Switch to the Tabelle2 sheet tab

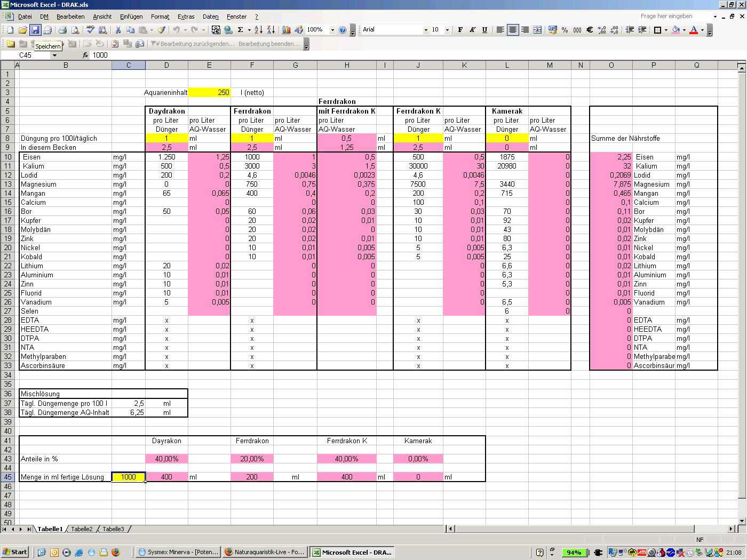pyautogui.click(x=82, y=529)
